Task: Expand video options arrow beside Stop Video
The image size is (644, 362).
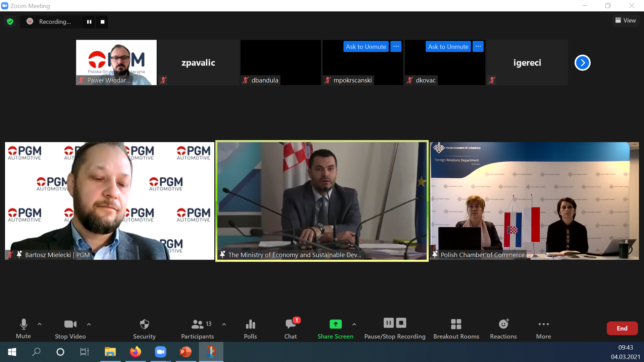Action: click(89, 324)
